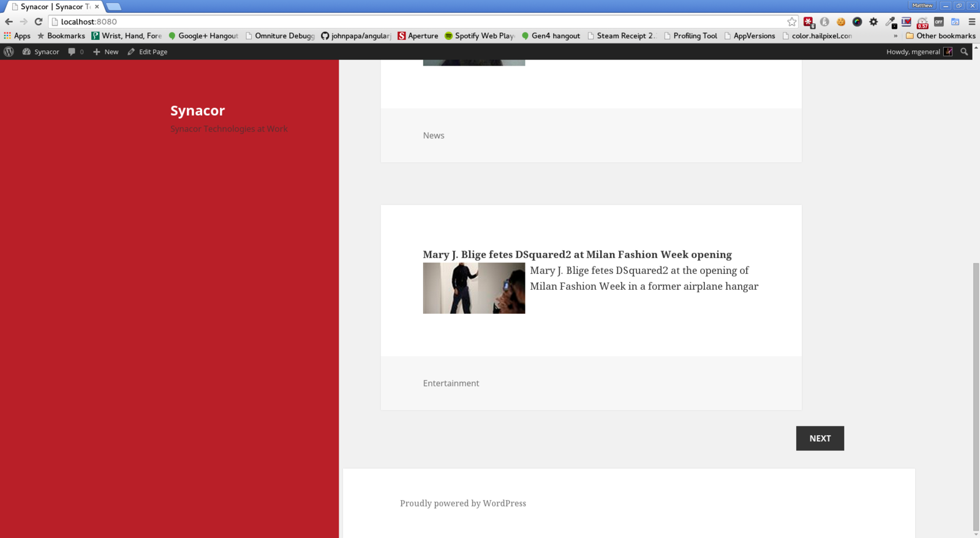
Task: Open the cookie editor extension
Action: pos(841,21)
